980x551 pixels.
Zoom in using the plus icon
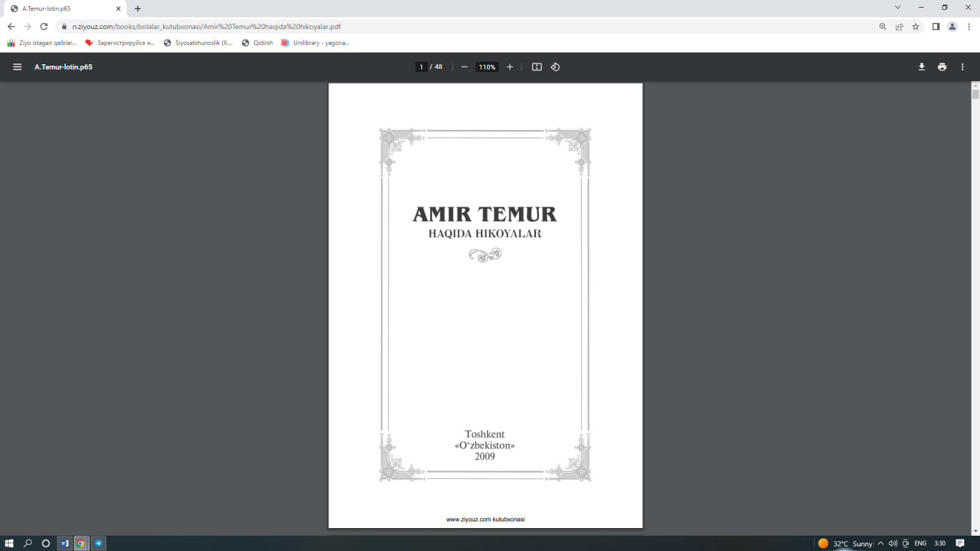point(509,67)
